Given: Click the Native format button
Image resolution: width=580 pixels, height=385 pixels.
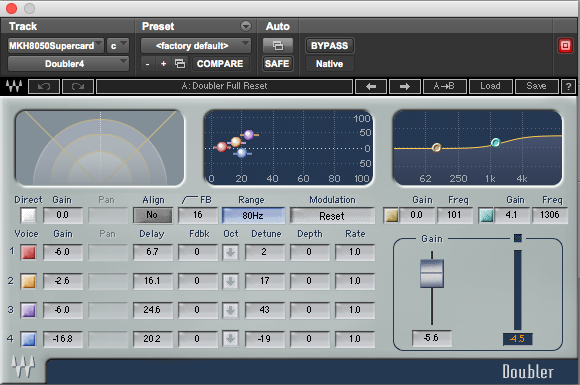Looking at the screenshot, I should (x=330, y=64).
